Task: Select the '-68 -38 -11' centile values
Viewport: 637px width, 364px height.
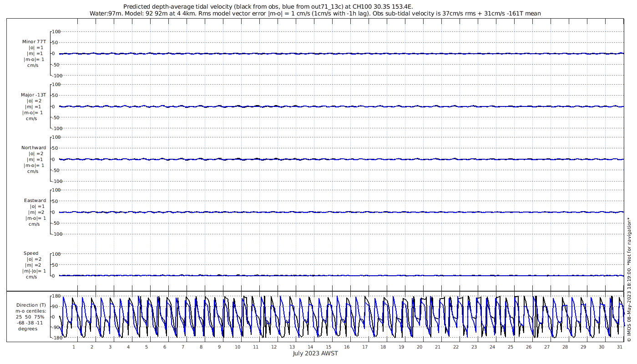Action: (x=31, y=323)
